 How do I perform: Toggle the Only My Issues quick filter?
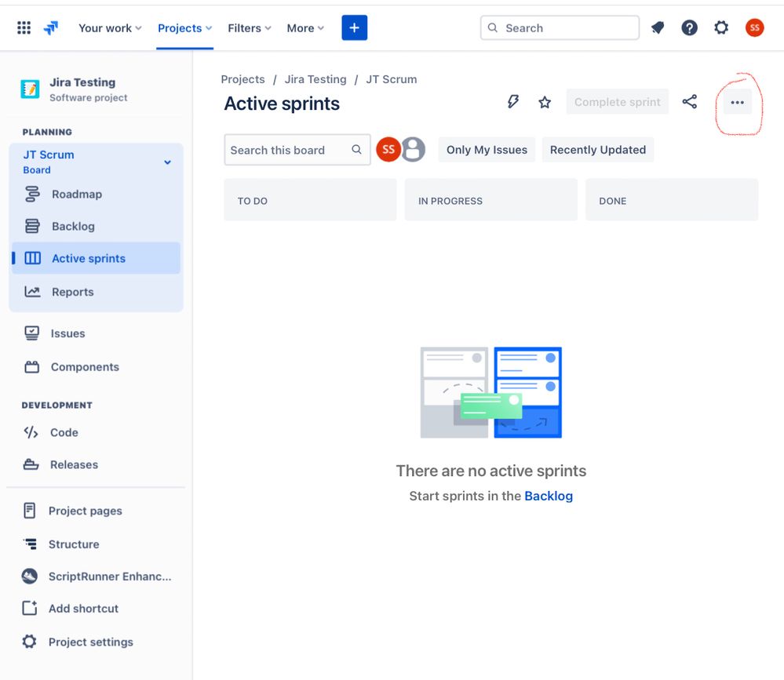487,149
